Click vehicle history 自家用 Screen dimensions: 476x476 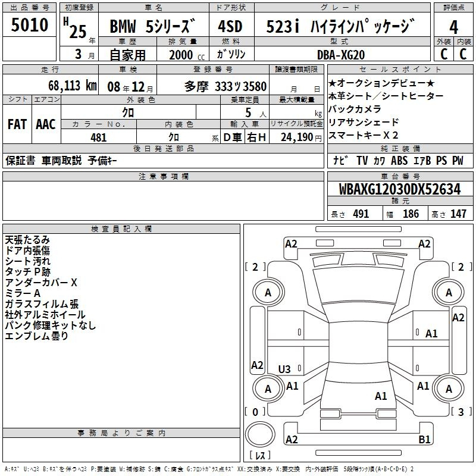tap(127, 55)
